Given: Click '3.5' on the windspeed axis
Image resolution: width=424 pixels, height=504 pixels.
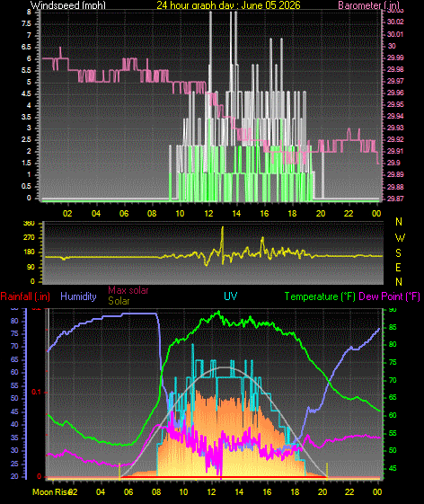Looking at the screenshot, I should point(26,117).
